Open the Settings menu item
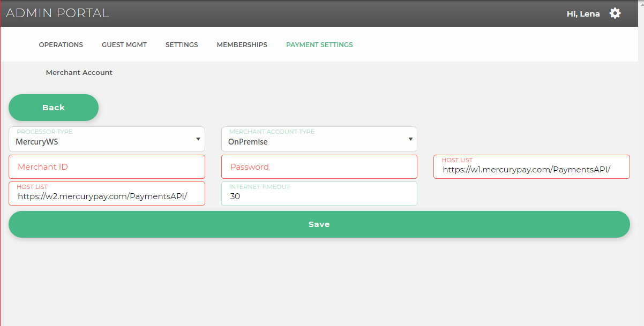Viewport: 644px width, 326px height. (x=182, y=45)
